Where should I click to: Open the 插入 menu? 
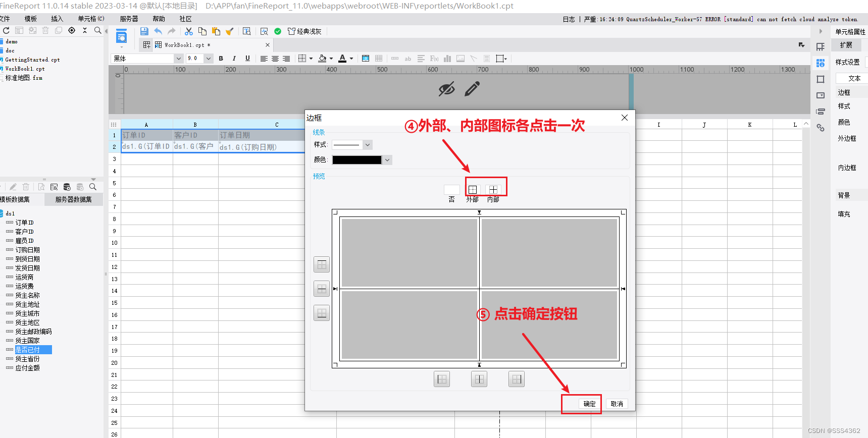57,19
